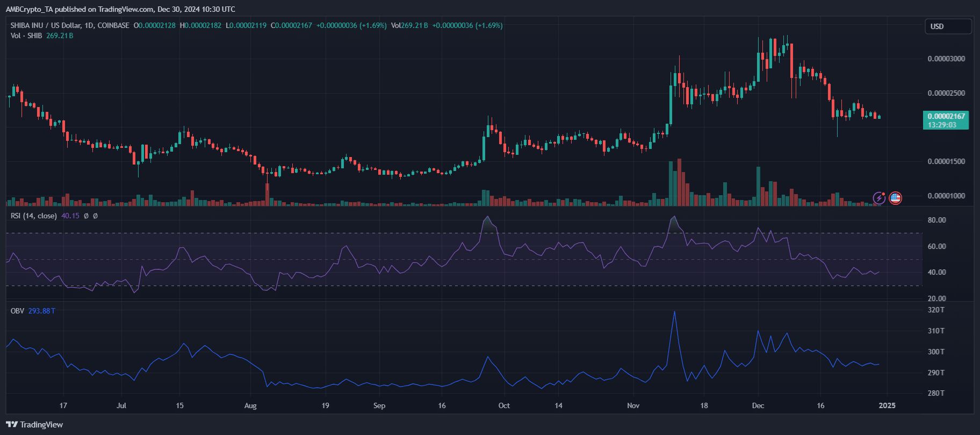Click the purple lightning bolt event icon
The width and height of the screenshot is (980, 435).
click(879, 198)
